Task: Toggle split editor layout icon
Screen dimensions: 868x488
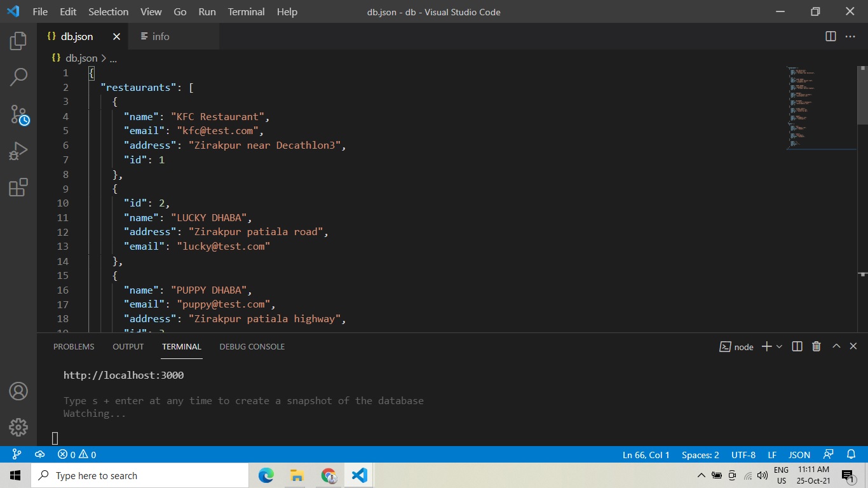Action: point(830,36)
